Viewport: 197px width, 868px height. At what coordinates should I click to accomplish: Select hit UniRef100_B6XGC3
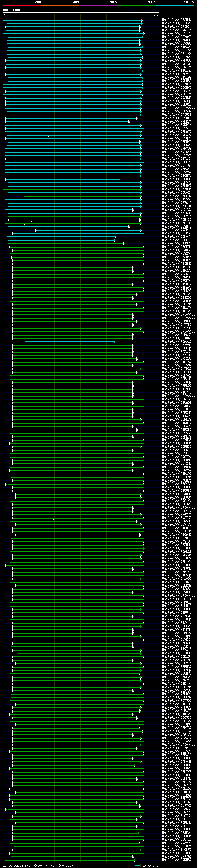(177, 809)
